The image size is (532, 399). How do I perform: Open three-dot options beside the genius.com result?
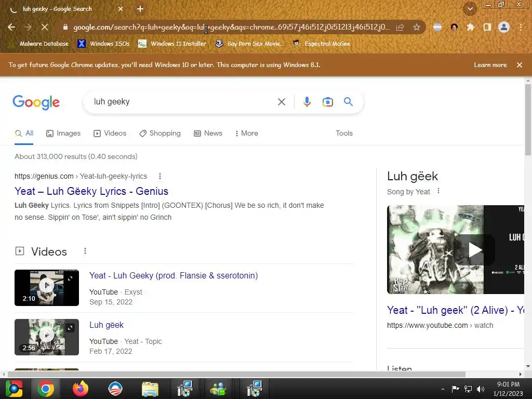click(x=160, y=176)
